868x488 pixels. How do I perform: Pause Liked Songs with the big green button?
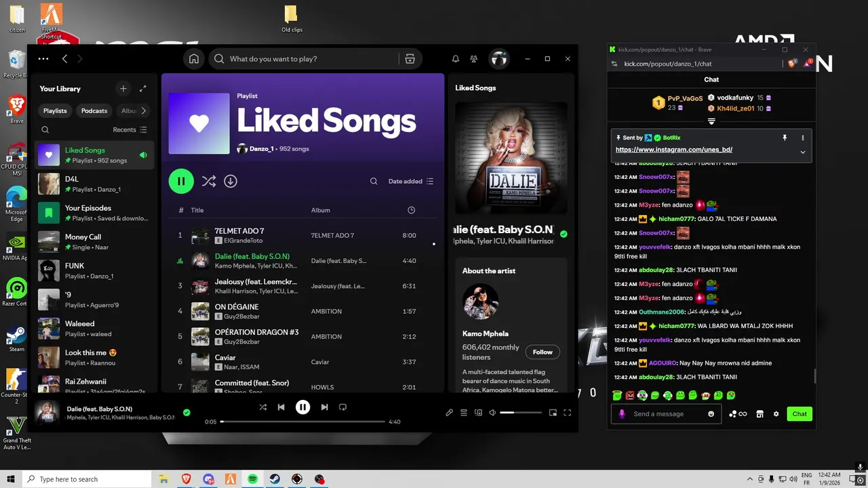point(181,181)
